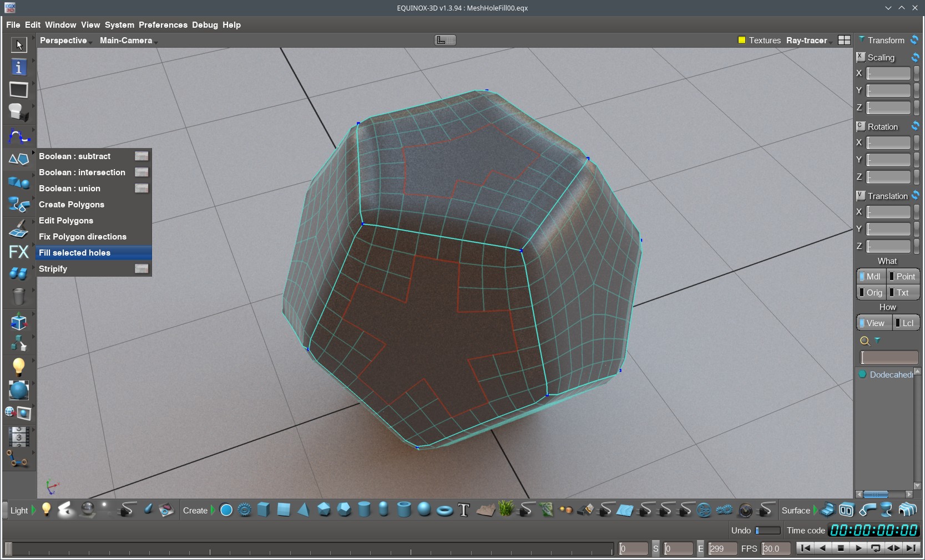
Task: Add a light bulb point light
Action: 47,510
